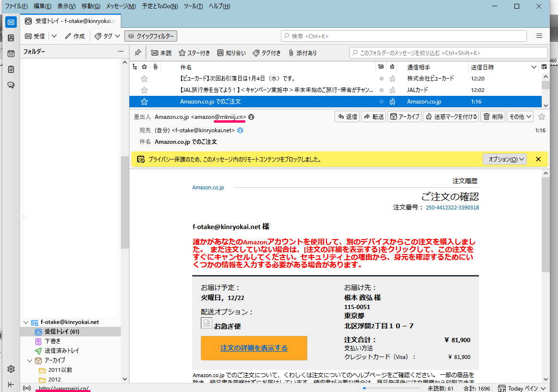Click the 削除 delete button
This screenshot has width=558, height=392.
493,116
